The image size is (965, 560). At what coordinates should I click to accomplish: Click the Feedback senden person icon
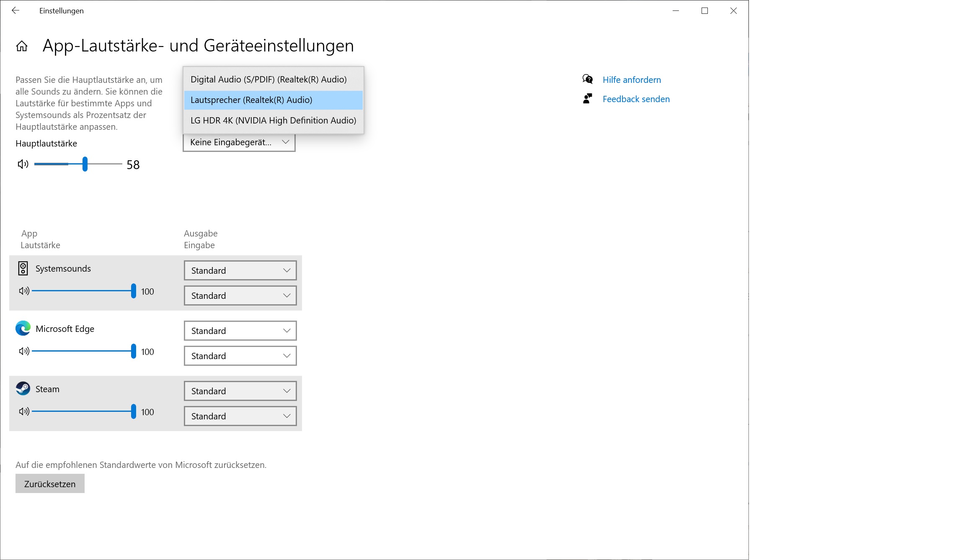pos(588,99)
